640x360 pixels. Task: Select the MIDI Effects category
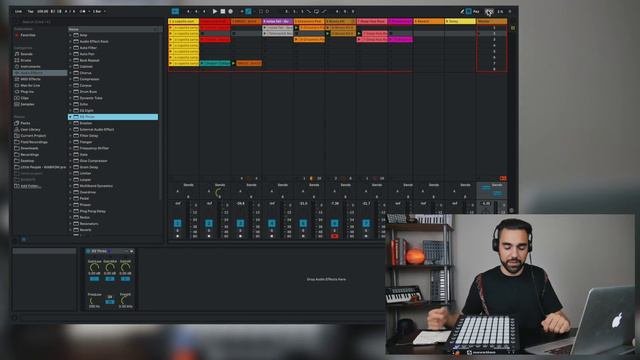point(31,79)
